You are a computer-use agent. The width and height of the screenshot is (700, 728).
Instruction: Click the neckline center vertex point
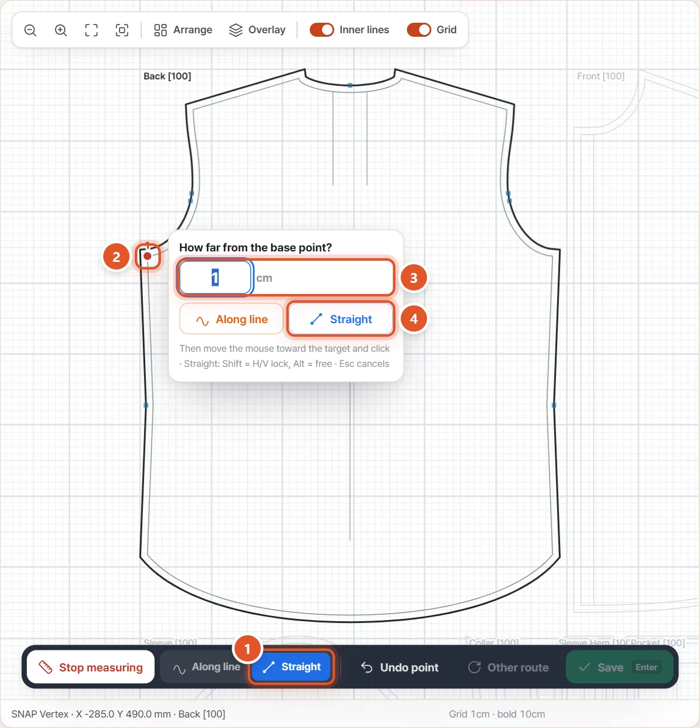tap(350, 86)
